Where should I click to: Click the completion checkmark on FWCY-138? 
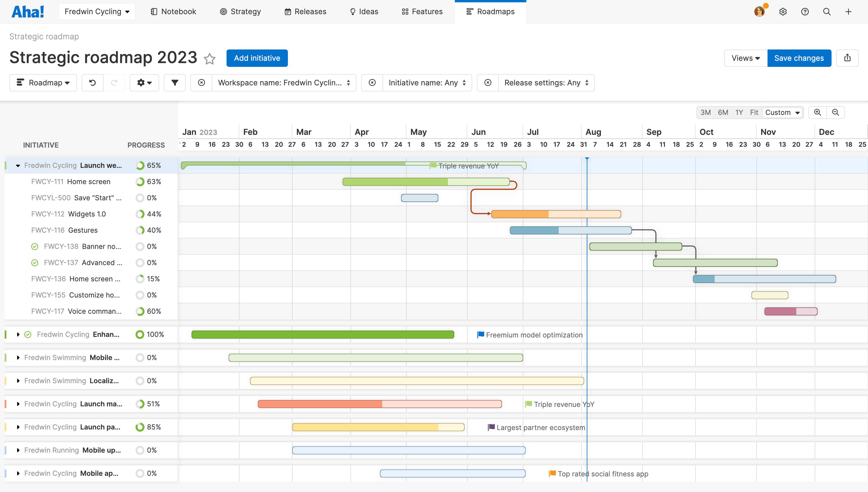35,246
